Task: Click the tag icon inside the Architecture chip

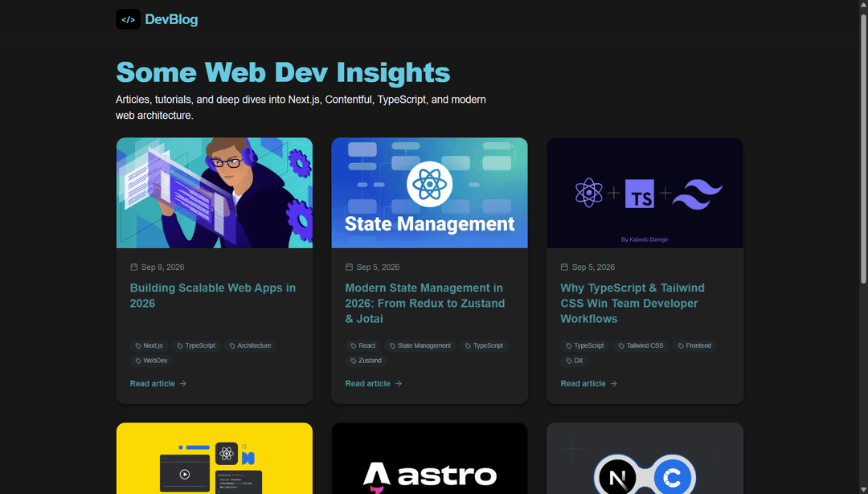Action: [x=232, y=345]
